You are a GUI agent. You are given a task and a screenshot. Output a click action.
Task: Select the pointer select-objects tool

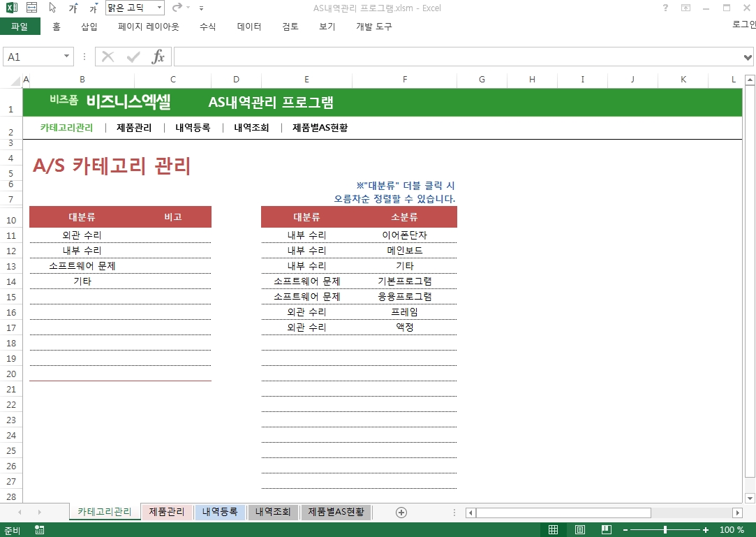point(52,8)
